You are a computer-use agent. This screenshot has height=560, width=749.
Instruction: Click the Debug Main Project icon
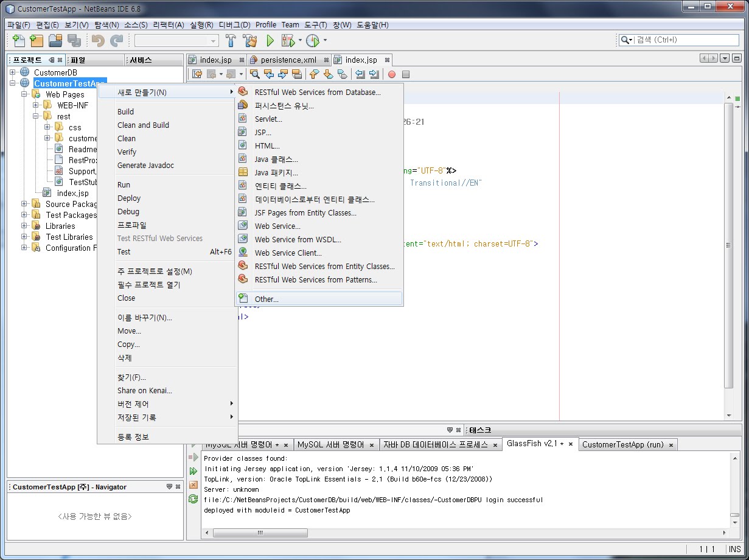288,41
